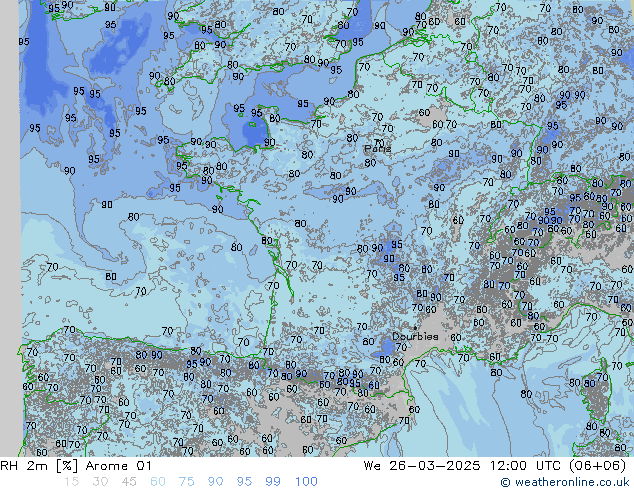Screen dimensions: 634x490
Task: Open the weatheronline.co.uk copyright link
Action: (x=565, y=482)
